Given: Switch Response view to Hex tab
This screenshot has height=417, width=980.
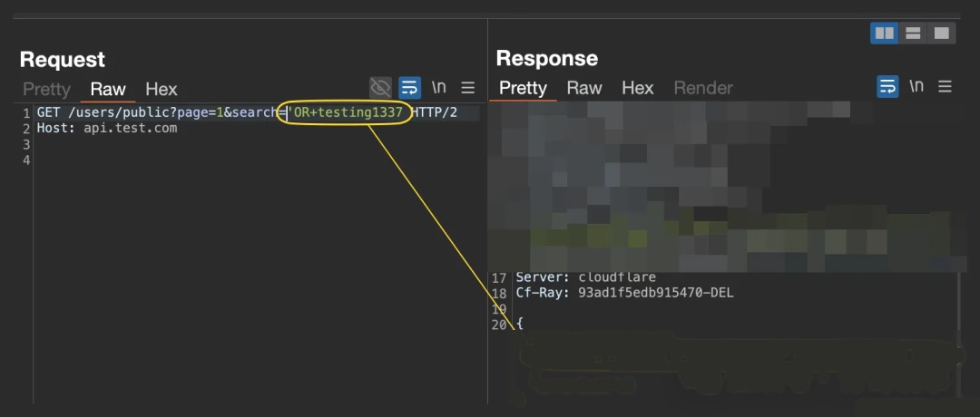Looking at the screenshot, I should click(638, 88).
